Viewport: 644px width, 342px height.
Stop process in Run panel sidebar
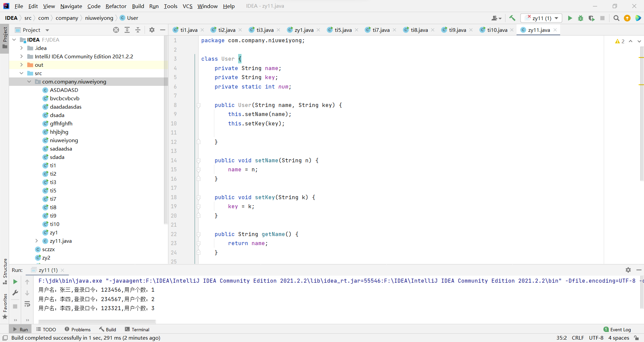point(15,306)
